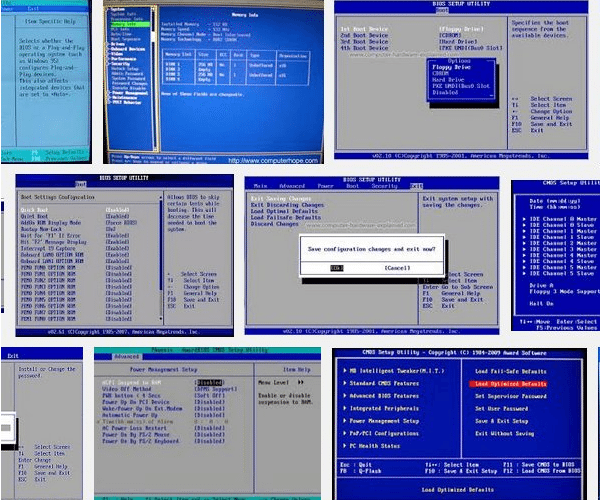Select Exit Discarding Changes option
Viewport: 600px width, 500px height.
click(x=287, y=205)
